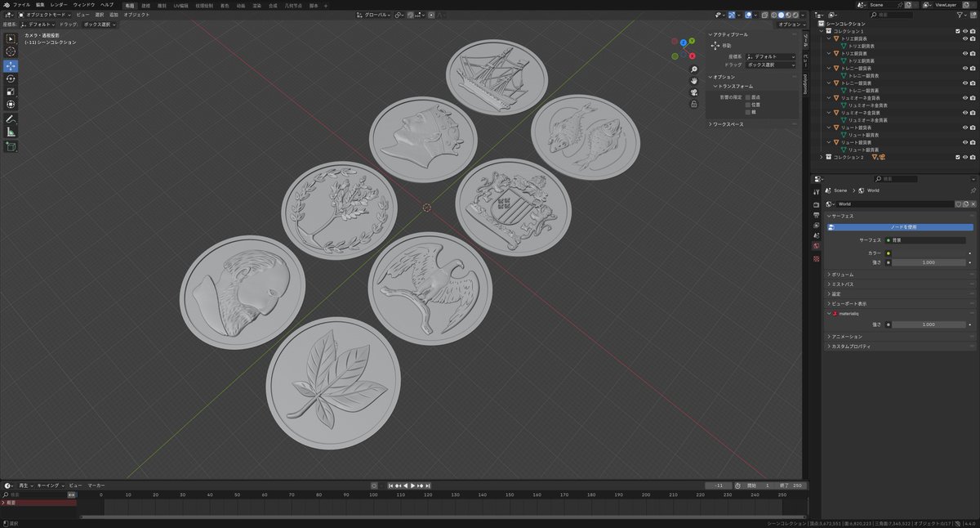The image size is (980, 528).
Task: Activate the Measure ruler tool
Action: [x=11, y=132]
